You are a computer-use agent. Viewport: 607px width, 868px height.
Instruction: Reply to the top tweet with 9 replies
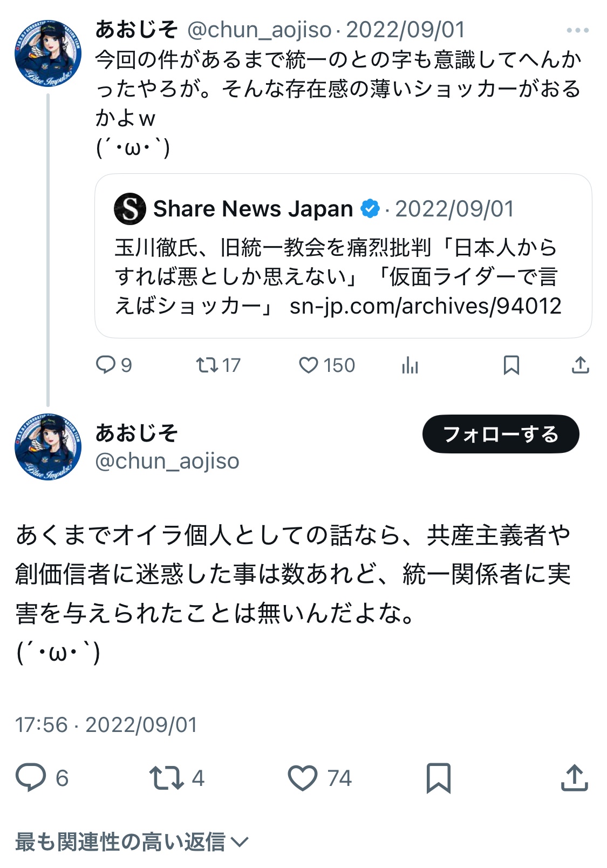(x=106, y=365)
